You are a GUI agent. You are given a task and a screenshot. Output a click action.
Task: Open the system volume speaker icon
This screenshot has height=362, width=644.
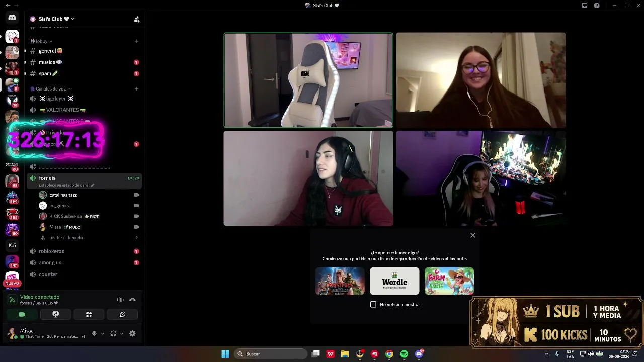pos(591,354)
